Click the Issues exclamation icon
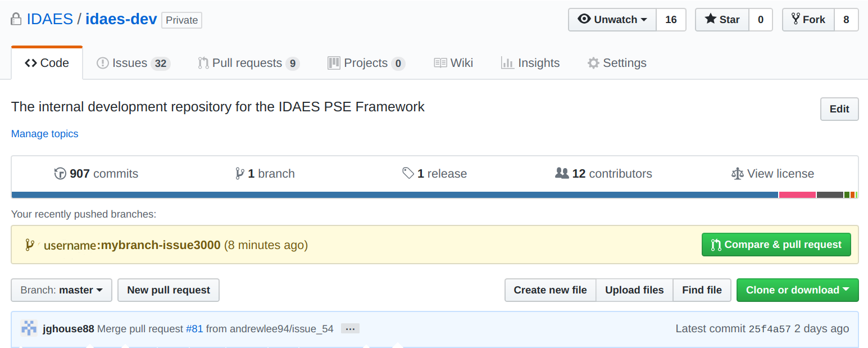 pos(103,63)
